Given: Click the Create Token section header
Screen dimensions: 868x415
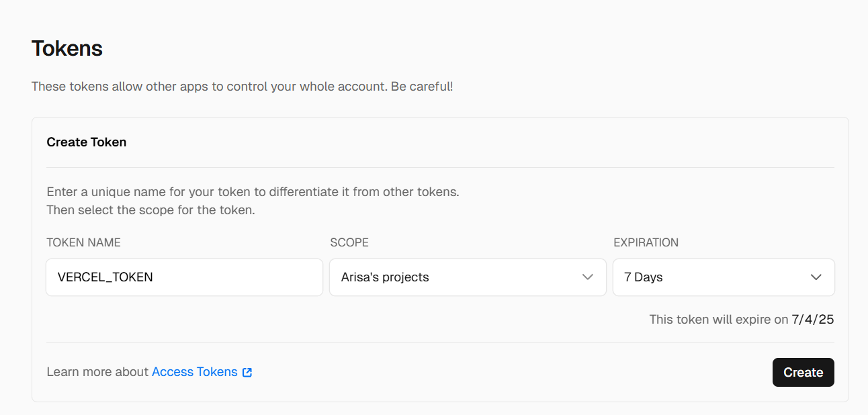Looking at the screenshot, I should pyautogui.click(x=86, y=142).
